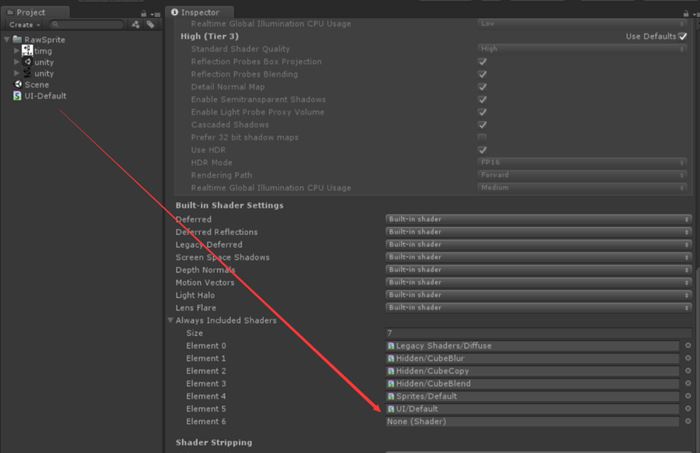Click the search-by-label tag icon in Project
This screenshot has width=700, height=453.
[x=150, y=24]
